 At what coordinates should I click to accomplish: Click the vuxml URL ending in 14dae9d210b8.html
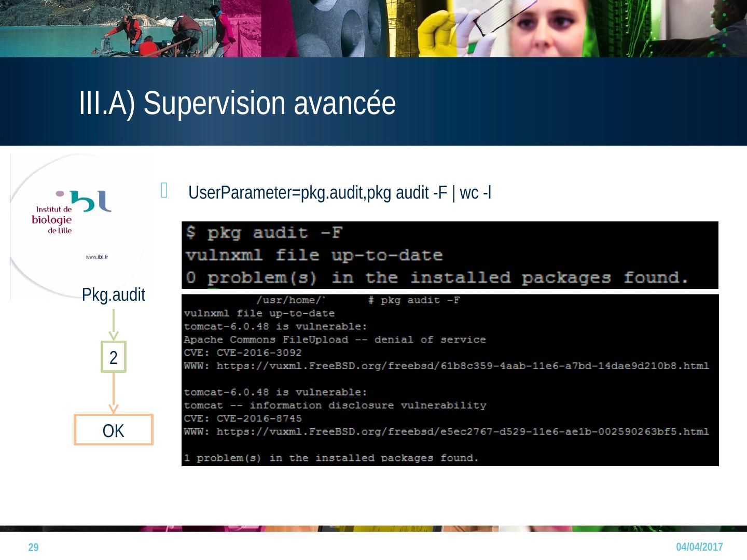pos(463,366)
